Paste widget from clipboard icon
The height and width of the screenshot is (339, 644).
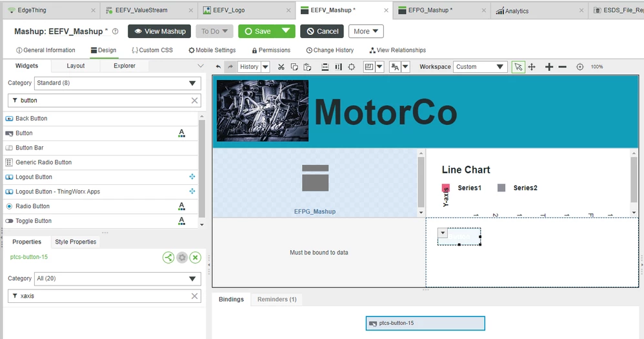[x=307, y=66]
